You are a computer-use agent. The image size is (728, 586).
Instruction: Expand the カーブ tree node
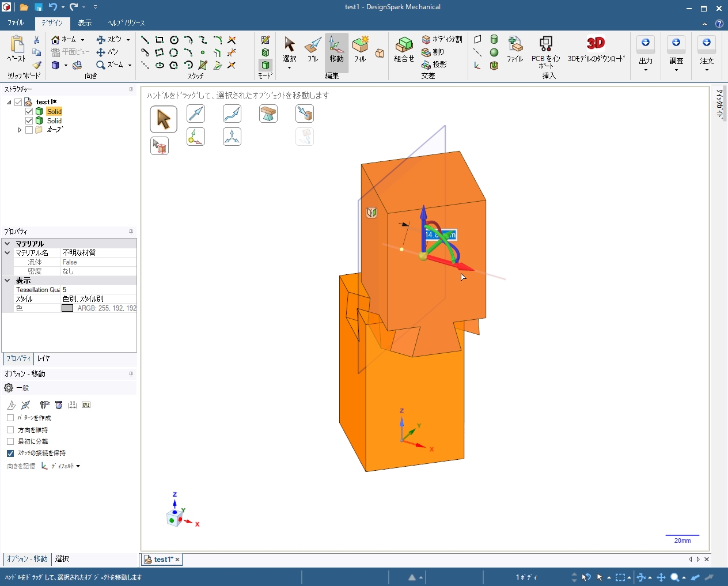[x=20, y=130]
